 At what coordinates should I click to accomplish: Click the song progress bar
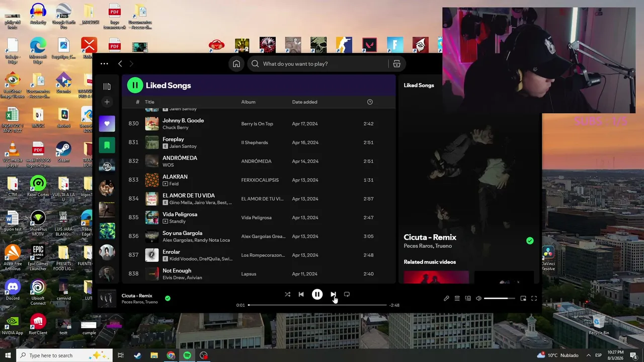click(317, 305)
